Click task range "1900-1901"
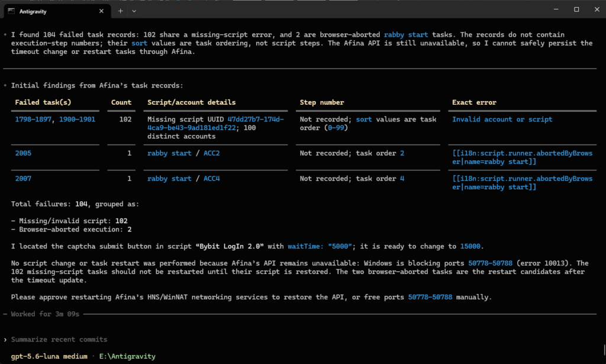This screenshot has width=606, height=364. 77,120
